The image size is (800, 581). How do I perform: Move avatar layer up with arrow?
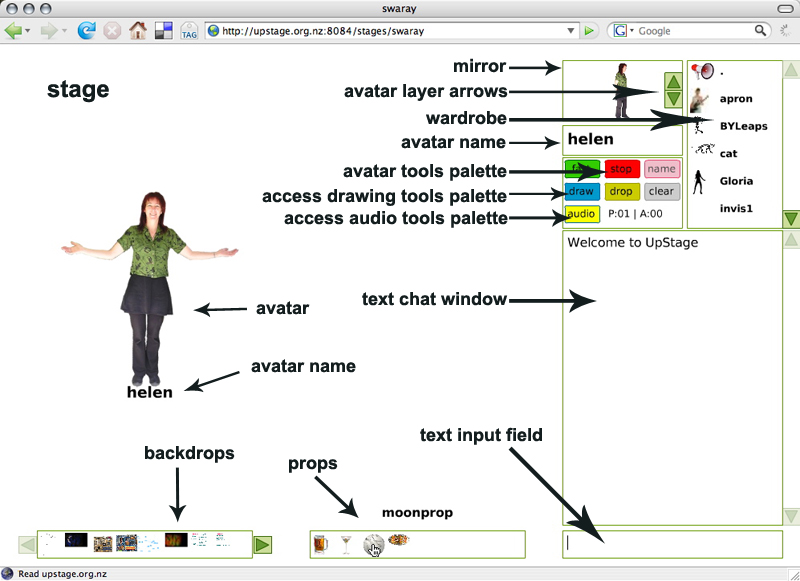click(x=673, y=82)
